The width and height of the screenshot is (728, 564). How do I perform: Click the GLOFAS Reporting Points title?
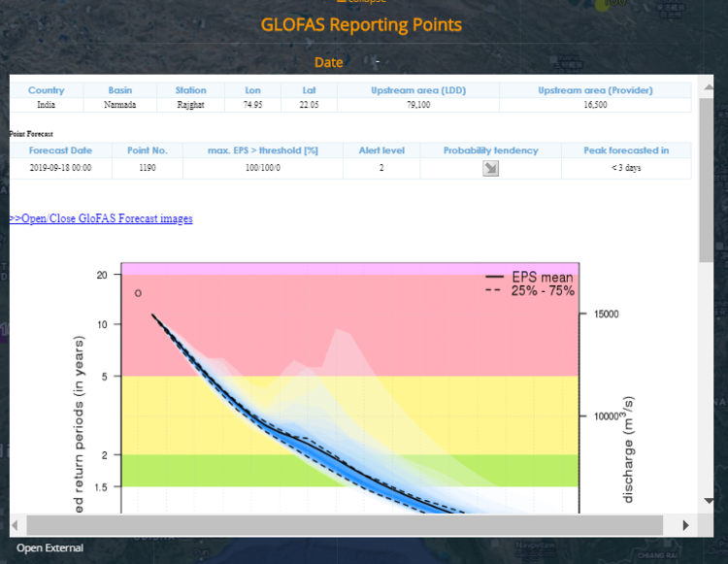361,24
